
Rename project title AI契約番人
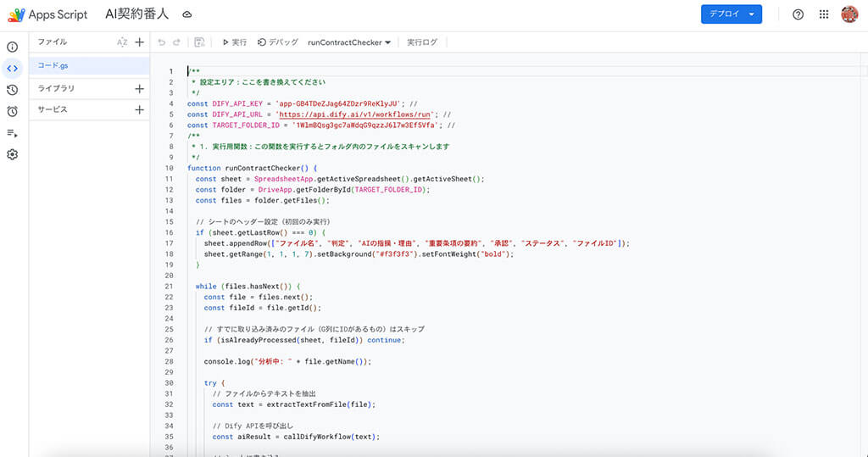tap(136, 14)
